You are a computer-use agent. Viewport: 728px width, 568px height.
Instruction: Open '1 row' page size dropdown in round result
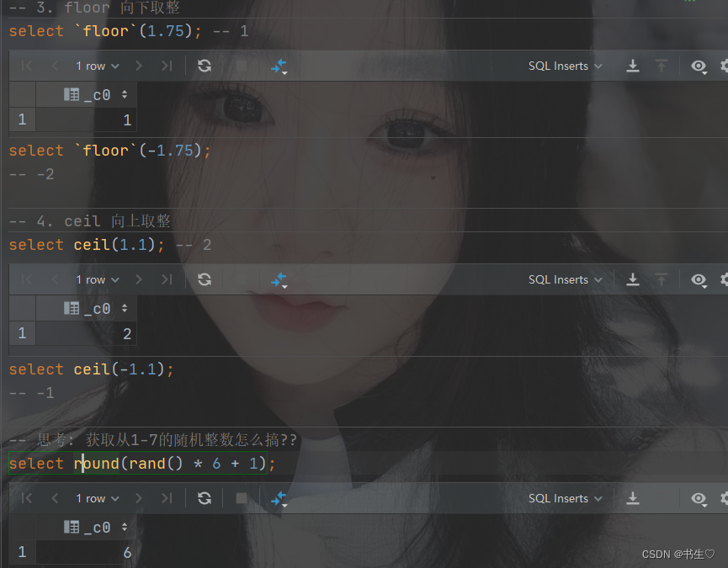98,498
